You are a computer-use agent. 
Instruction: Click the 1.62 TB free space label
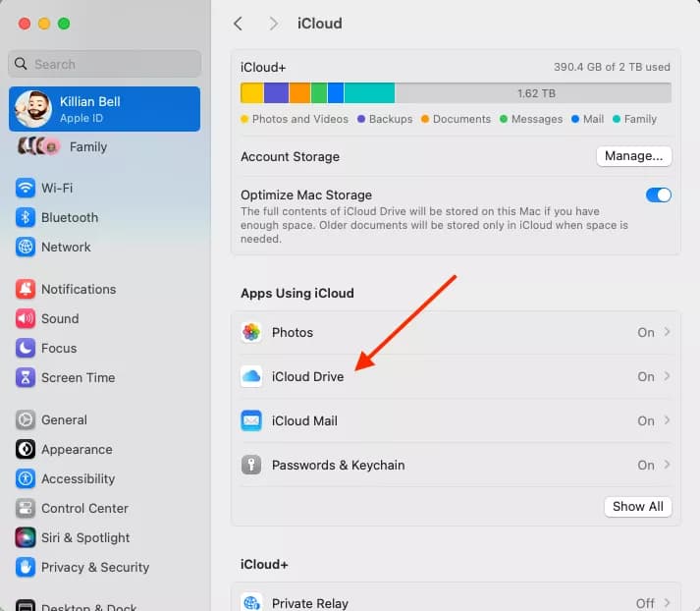pos(536,93)
